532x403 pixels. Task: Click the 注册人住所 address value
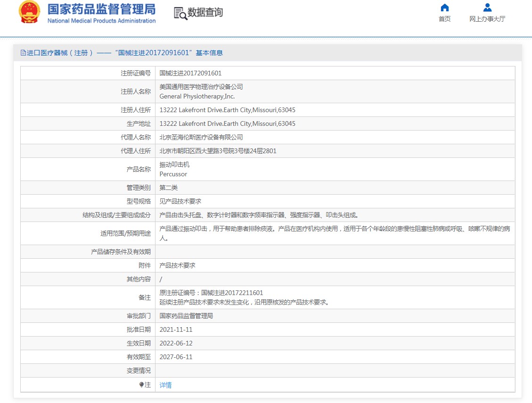[227, 110]
